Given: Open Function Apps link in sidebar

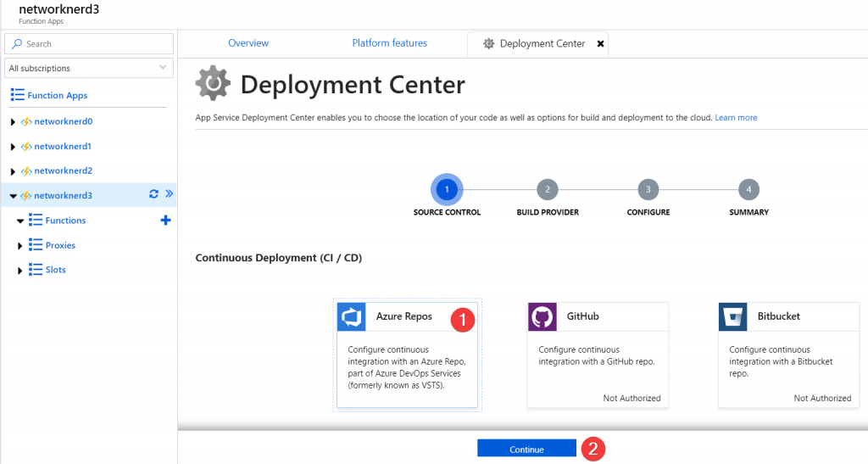Looking at the screenshot, I should (58, 95).
